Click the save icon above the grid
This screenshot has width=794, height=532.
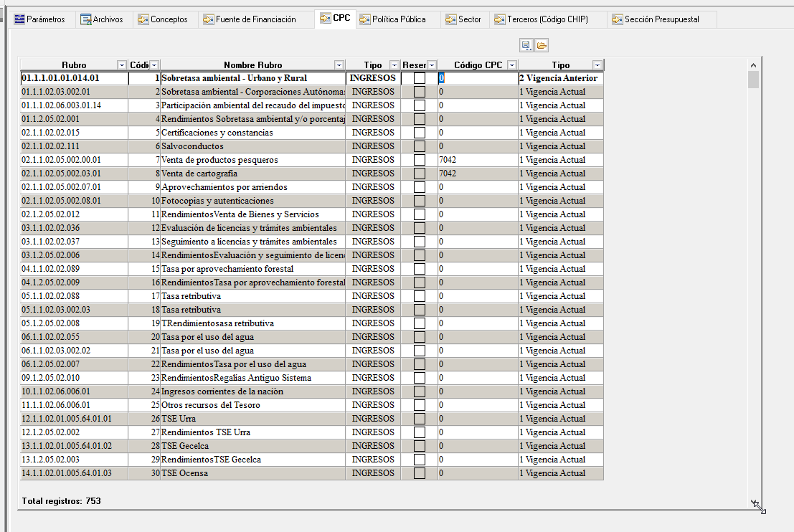click(526, 45)
